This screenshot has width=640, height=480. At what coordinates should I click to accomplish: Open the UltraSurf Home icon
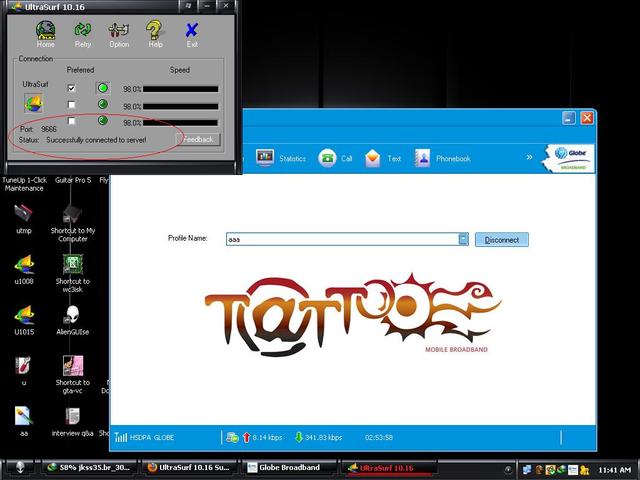45,34
